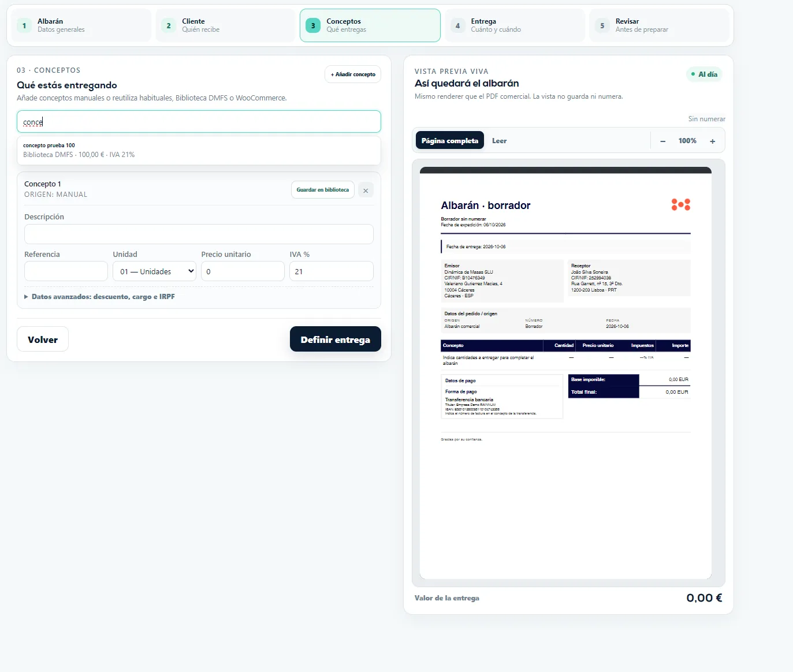Focus the Descripción input field

click(199, 234)
